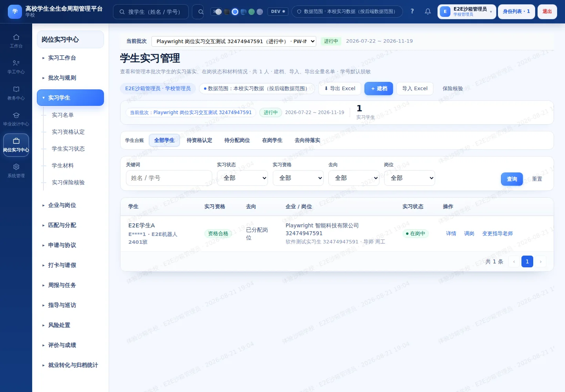
Task: Open the E2E沙箱管理员 account dropdown
Action: 467,12
